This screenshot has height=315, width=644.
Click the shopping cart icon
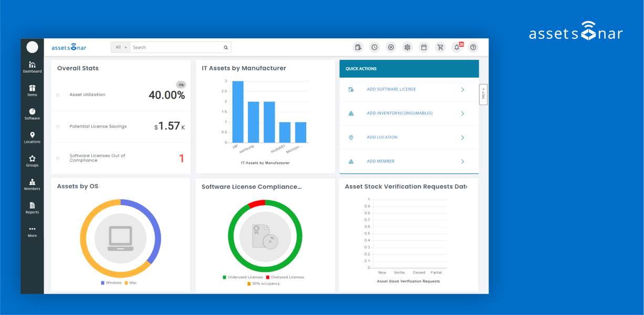tap(440, 47)
